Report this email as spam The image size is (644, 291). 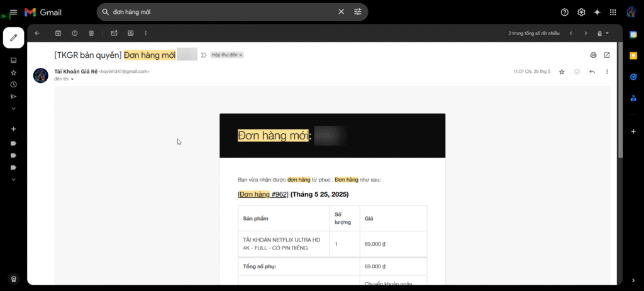(75, 33)
